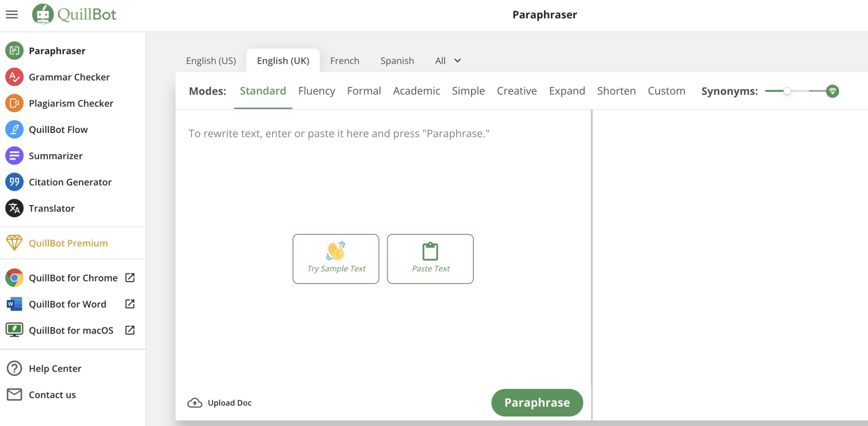Click the Citation Generator quote icon
The width and height of the screenshot is (868, 426).
14,182
